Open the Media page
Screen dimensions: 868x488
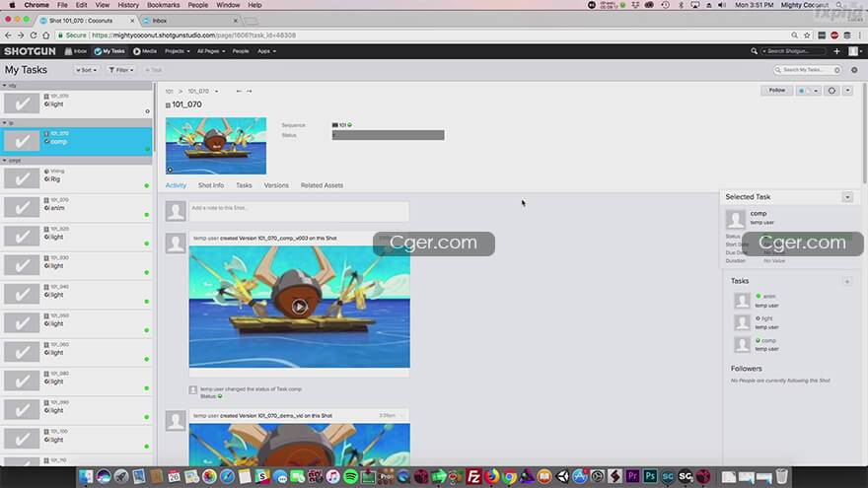[145, 51]
